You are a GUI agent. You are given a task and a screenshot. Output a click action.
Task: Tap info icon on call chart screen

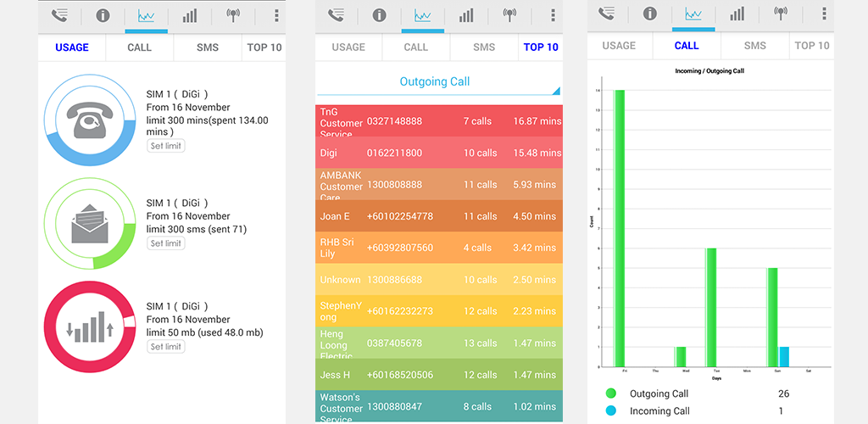click(650, 14)
